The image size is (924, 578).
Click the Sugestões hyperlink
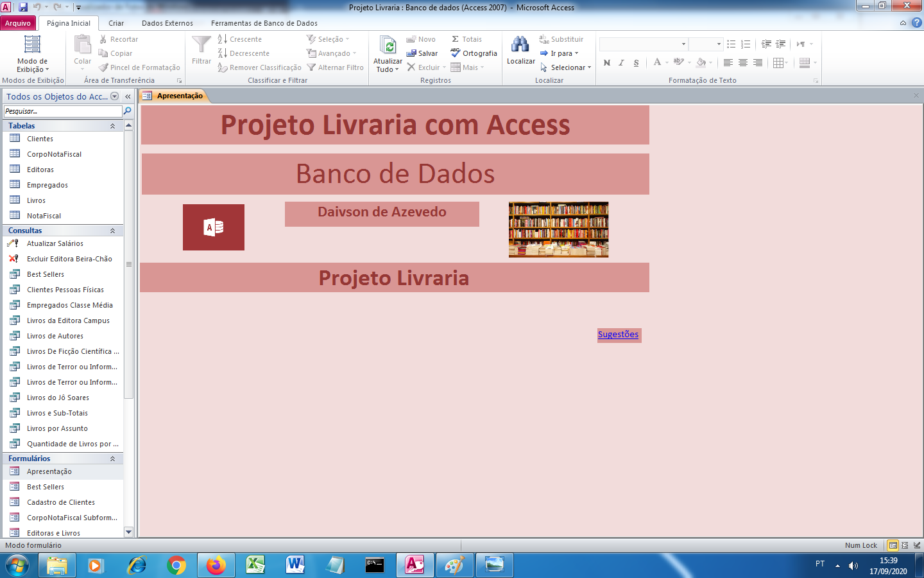pos(618,335)
